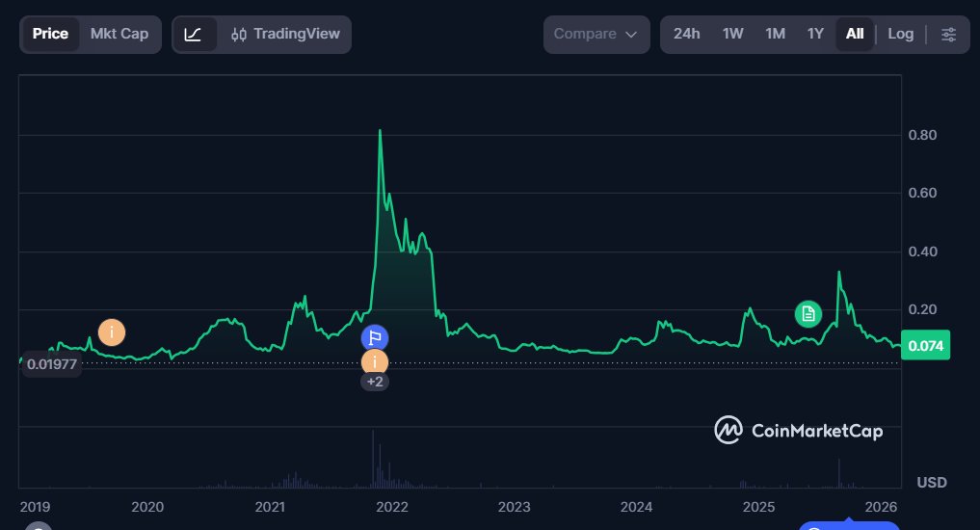
Task: Open the chart settings sliders icon
Action: pyautogui.click(x=949, y=34)
